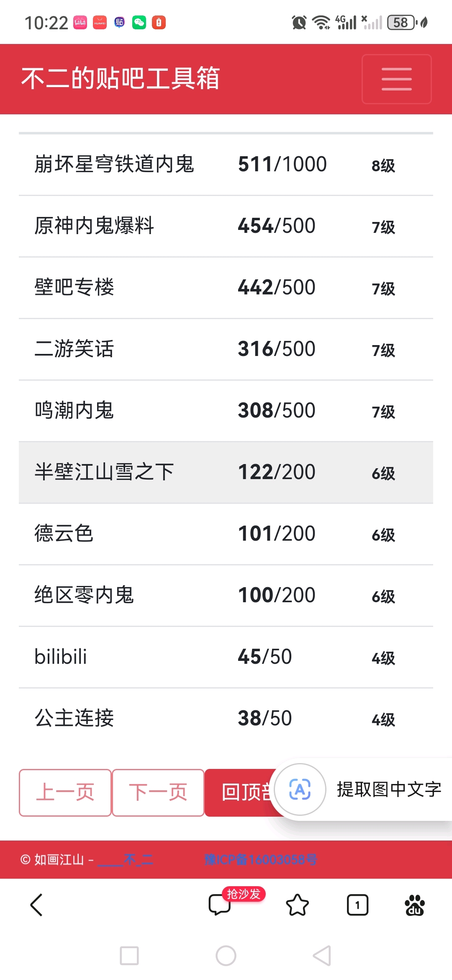
Task: Tap the Android back triangle button
Action: pos(322,956)
